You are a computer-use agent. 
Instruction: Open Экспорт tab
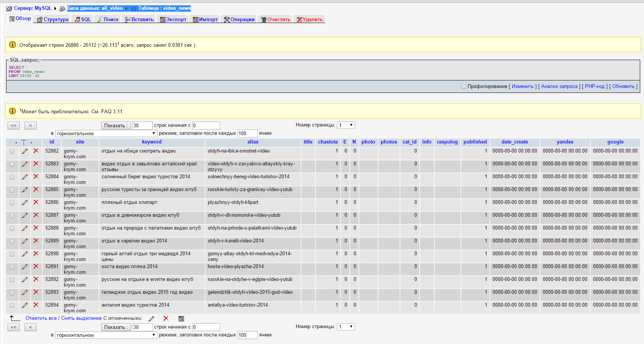click(173, 19)
